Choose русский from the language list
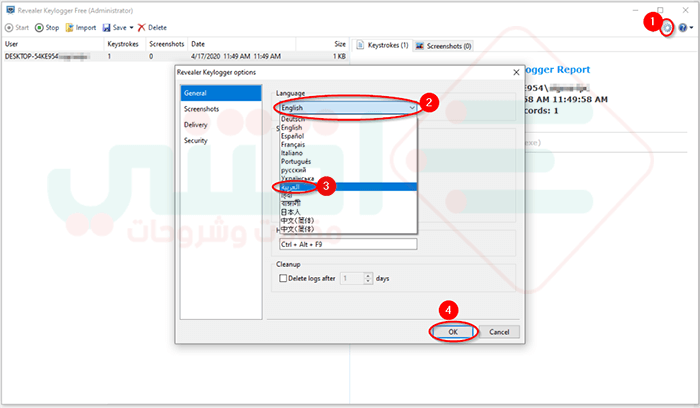700x408 pixels. pyautogui.click(x=349, y=170)
